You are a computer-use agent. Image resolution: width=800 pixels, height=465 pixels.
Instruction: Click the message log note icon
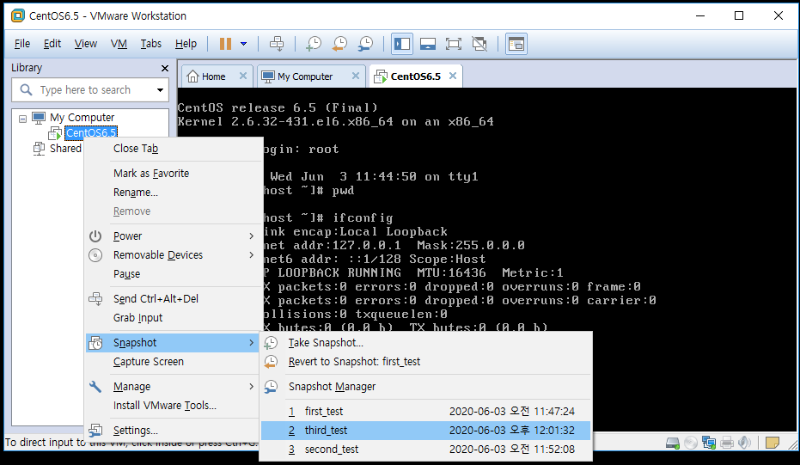click(x=772, y=443)
